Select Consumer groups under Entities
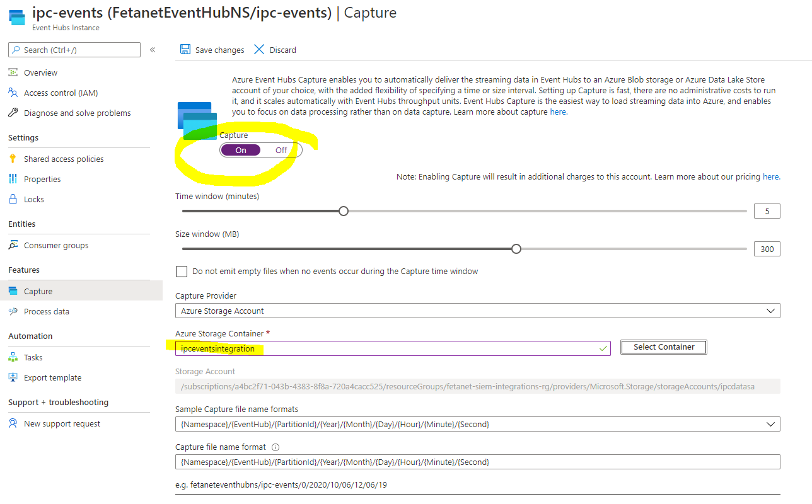The image size is (812, 504). (57, 245)
